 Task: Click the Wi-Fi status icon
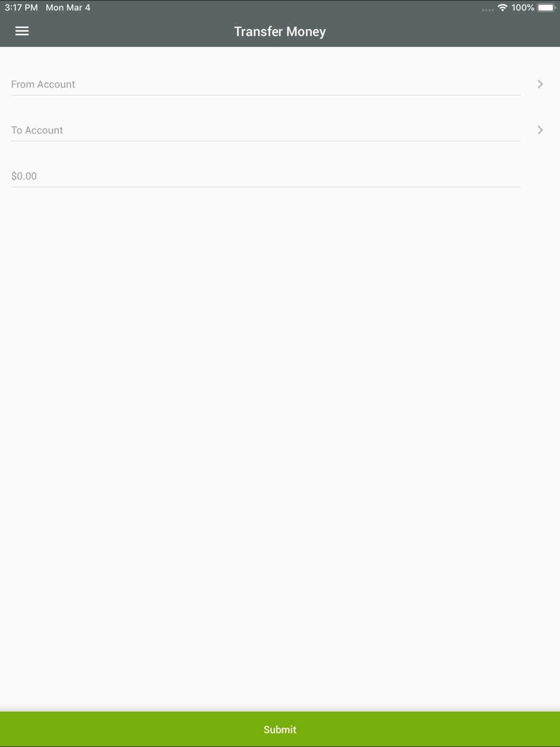coord(502,7)
